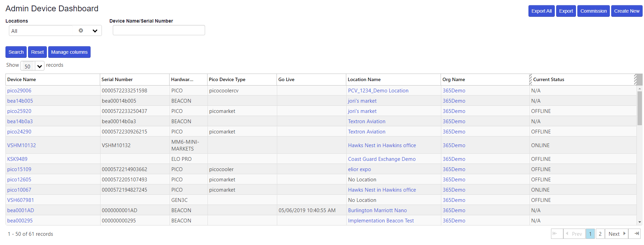Reset the search filters
Screen dimensions: 644x245
[x=37, y=52]
